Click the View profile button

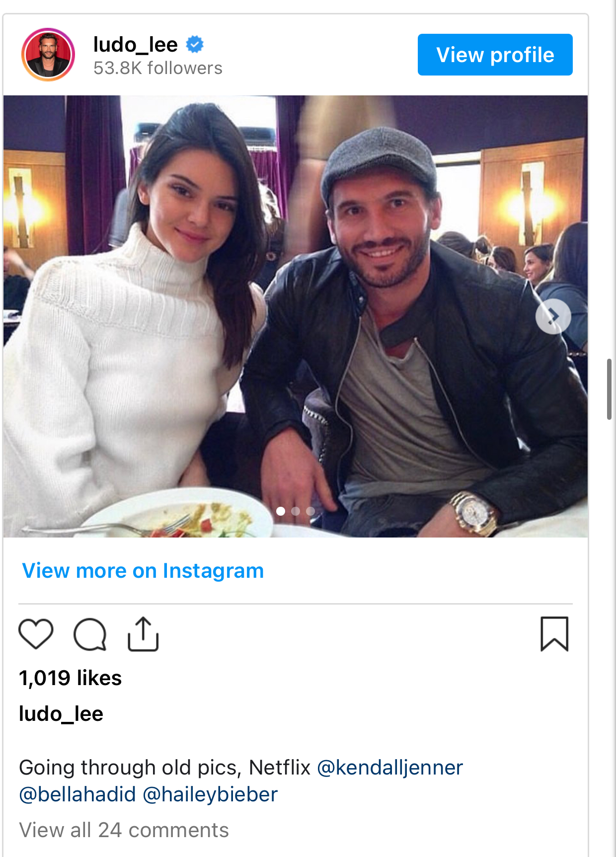pyautogui.click(x=495, y=55)
